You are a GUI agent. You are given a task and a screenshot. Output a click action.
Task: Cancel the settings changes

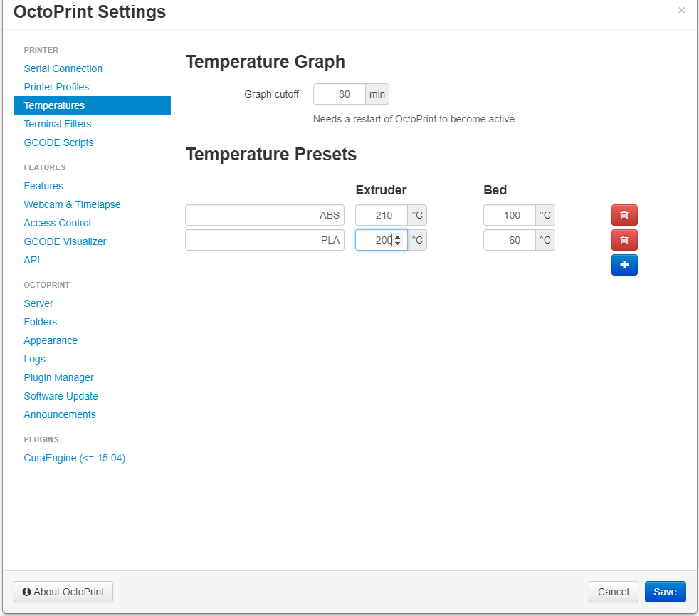[x=613, y=592]
